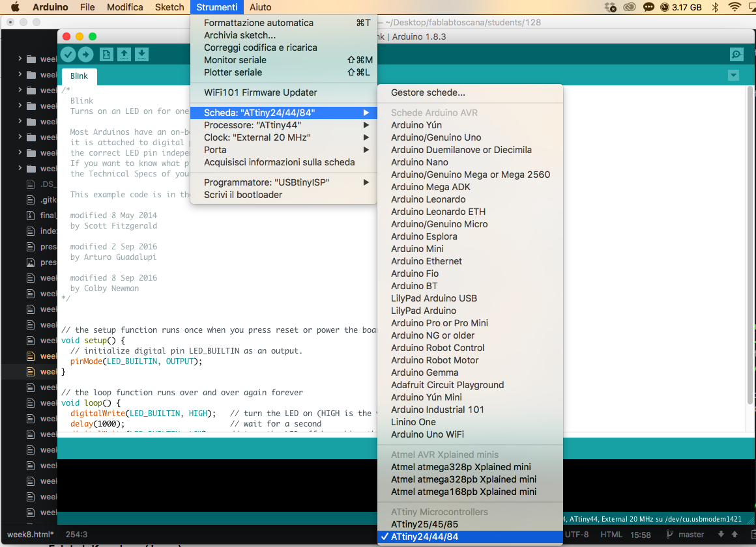
Task: Expand the Programmatore "USBtinyISP" submenu
Action: pyautogui.click(x=283, y=182)
